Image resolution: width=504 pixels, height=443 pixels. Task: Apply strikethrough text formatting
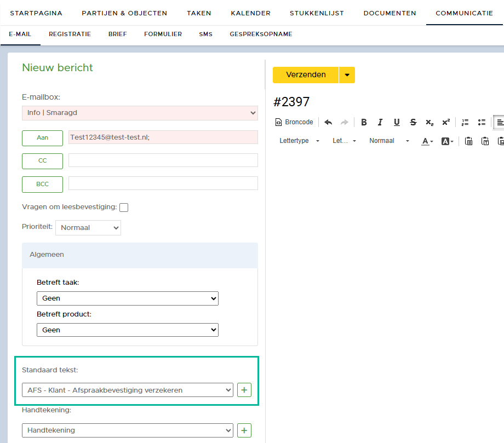click(413, 122)
